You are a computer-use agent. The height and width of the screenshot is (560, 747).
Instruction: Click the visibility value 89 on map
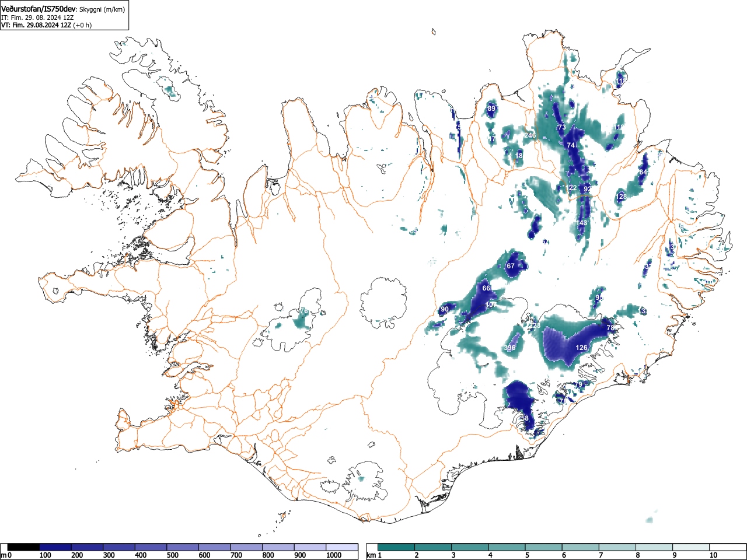(491, 108)
